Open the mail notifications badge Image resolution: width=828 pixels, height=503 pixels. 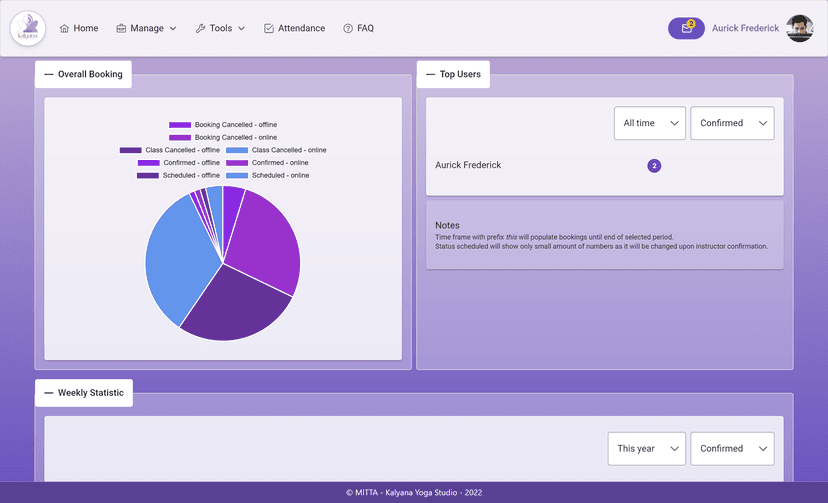pos(686,28)
